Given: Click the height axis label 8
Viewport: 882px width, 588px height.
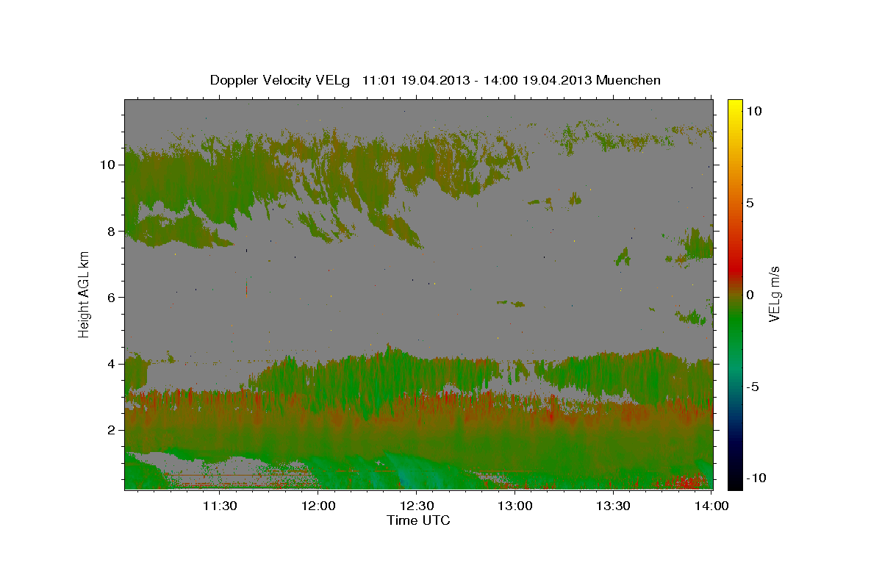Looking at the screenshot, I should click(112, 231).
